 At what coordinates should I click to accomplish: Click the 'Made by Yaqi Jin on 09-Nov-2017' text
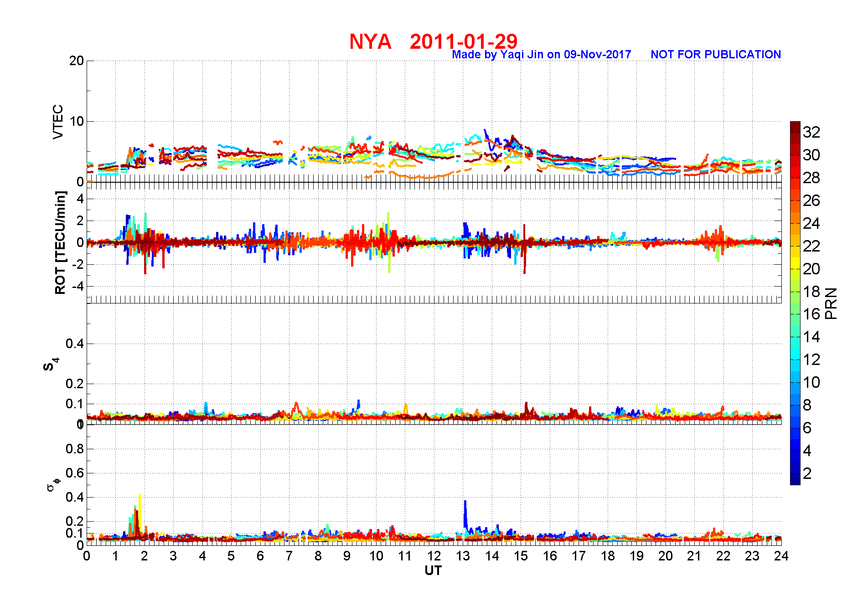tap(542, 55)
